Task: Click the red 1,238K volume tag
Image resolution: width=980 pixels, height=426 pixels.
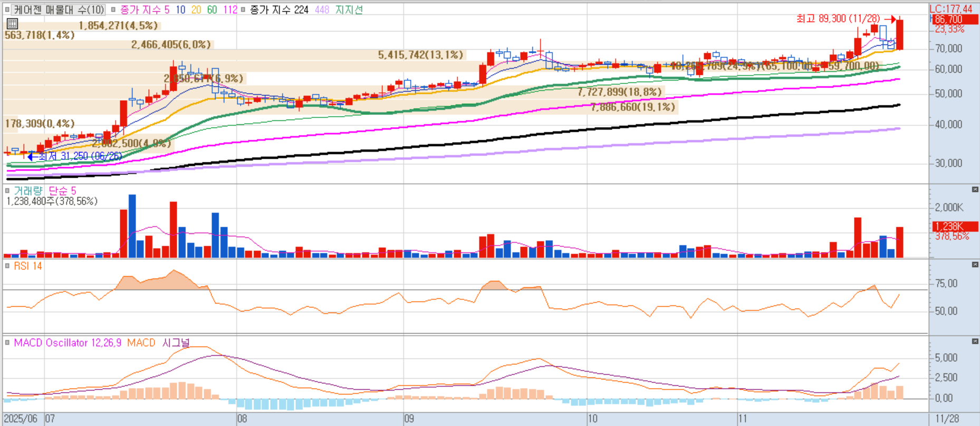Action: tap(955, 227)
